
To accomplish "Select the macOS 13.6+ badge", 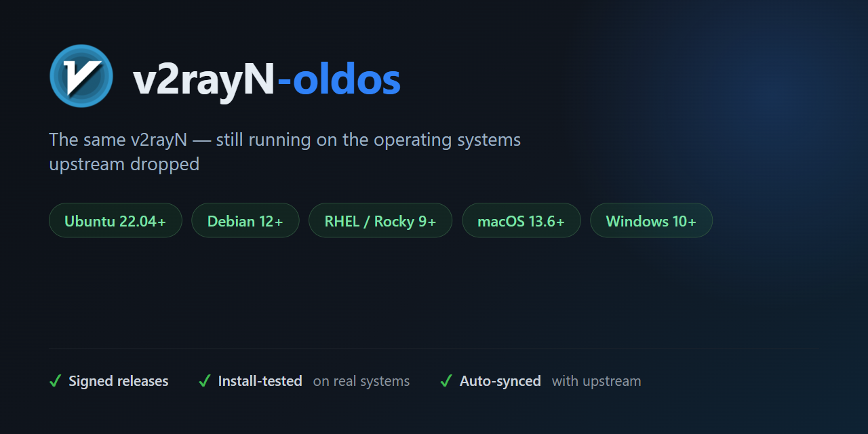I will click(x=521, y=220).
